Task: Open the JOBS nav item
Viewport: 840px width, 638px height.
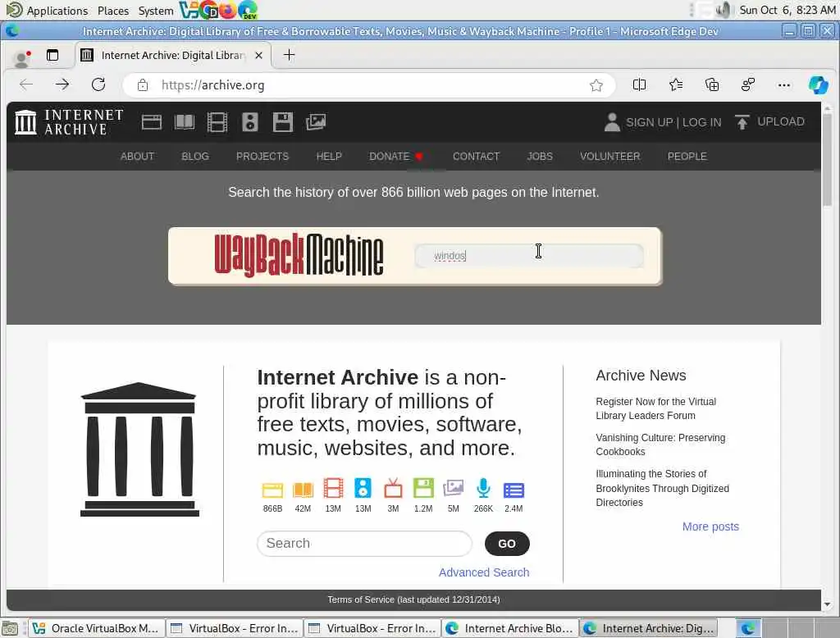Action: pos(540,157)
